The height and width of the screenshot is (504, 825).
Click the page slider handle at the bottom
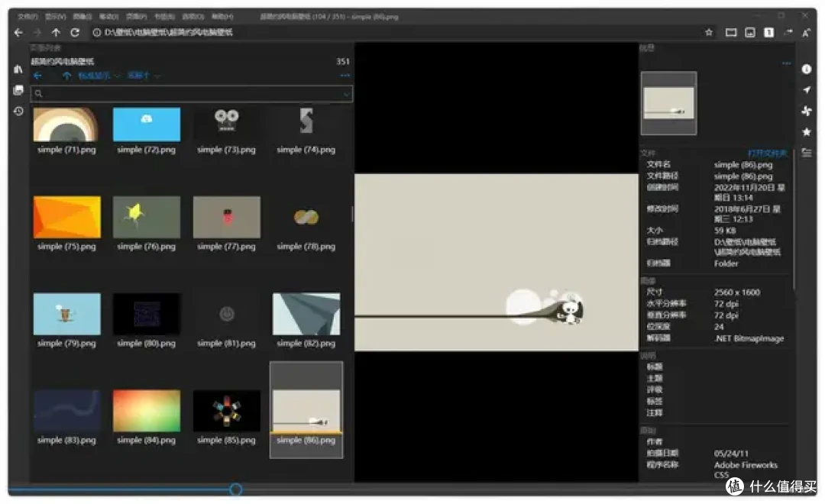[236, 489]
